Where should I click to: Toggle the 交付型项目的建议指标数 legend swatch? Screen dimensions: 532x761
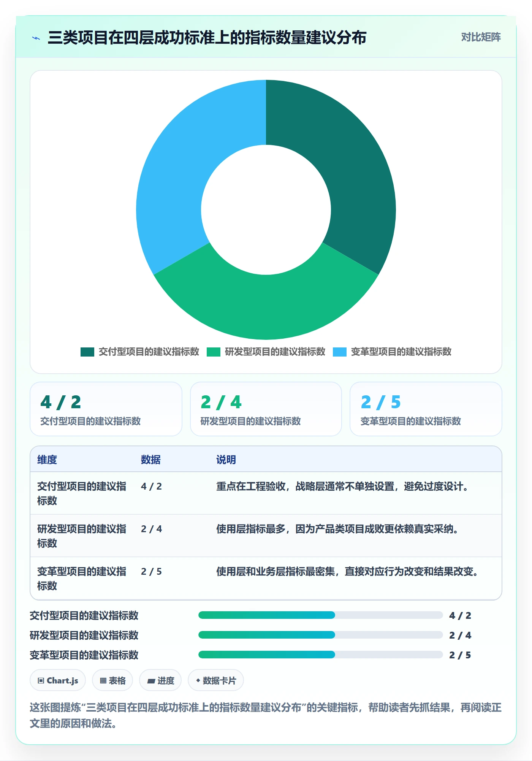87,352
